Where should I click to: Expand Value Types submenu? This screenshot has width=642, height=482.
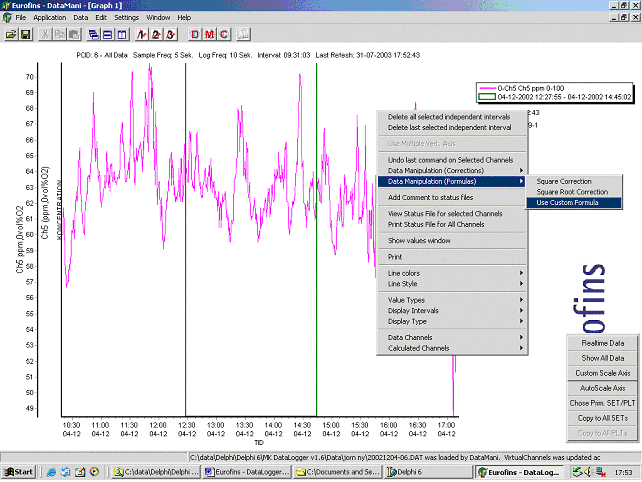click(x=452, y=300)
